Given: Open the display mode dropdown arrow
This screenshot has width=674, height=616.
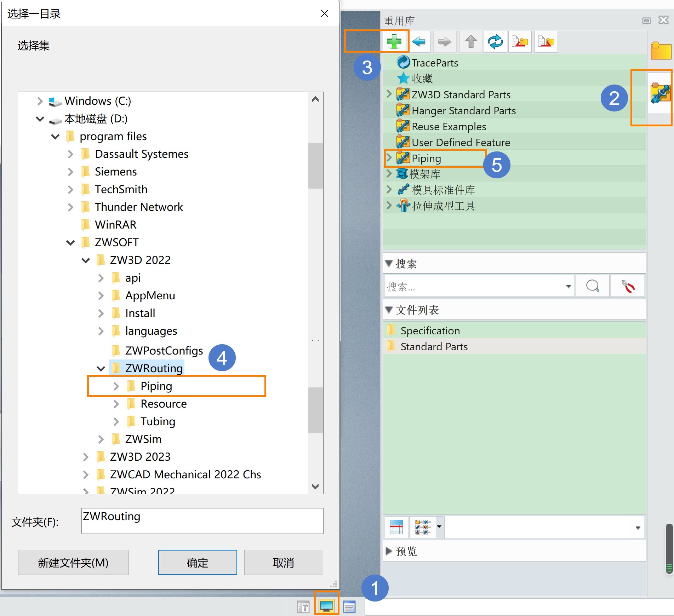Looking at the screenshot, I should click(x=439, y=527).
